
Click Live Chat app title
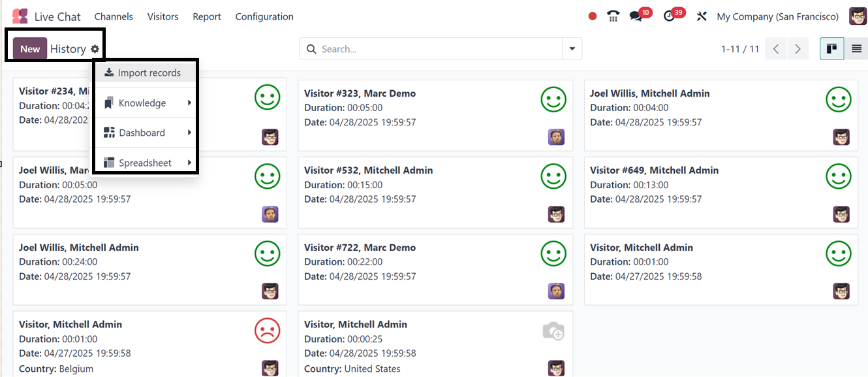(57, 16)
